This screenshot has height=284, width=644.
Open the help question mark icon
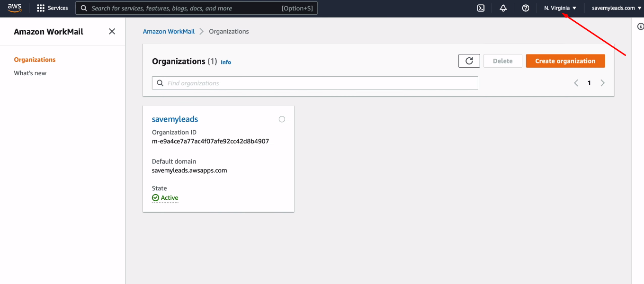[525, 8]
